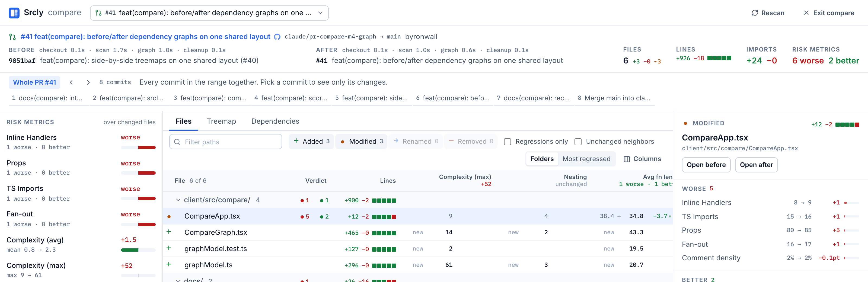
Task: Select the graphModel.ts file row
Action: [417, 265]
